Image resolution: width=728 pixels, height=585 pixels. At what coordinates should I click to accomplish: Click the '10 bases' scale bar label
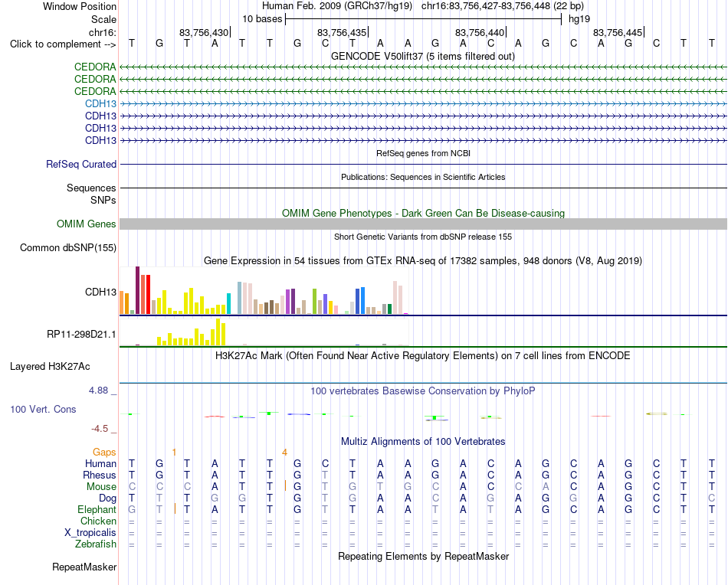click(262, 19)
